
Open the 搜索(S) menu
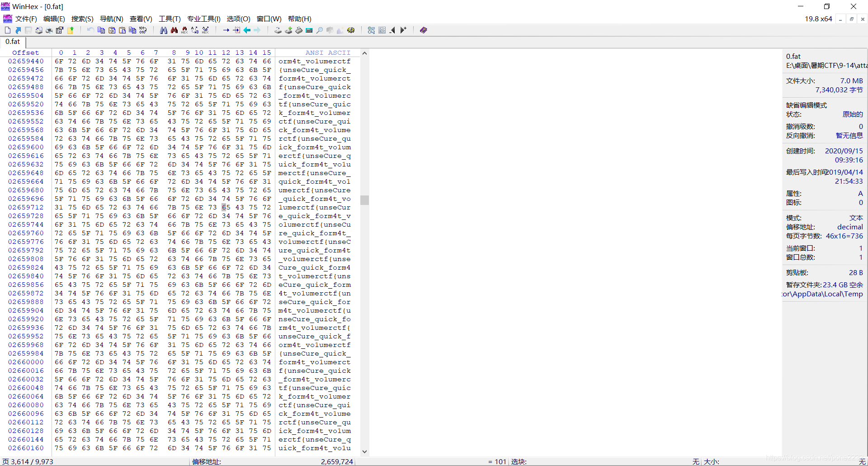82,19
